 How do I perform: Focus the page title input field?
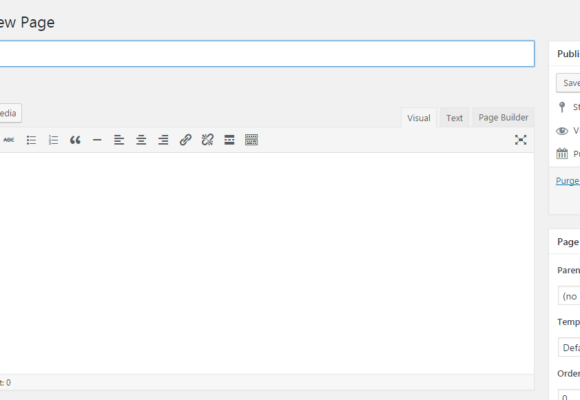point(267,54)
